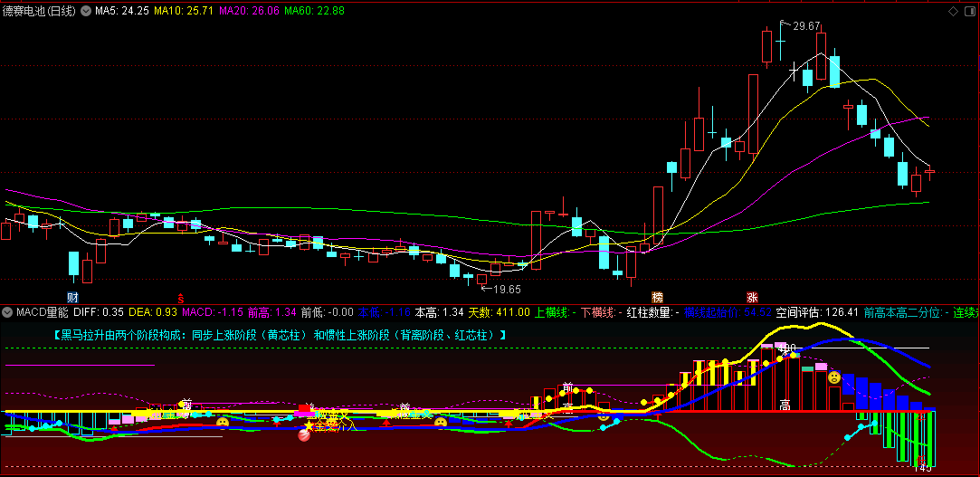Click the red S marker on the timeline

[x=181, y=297]
